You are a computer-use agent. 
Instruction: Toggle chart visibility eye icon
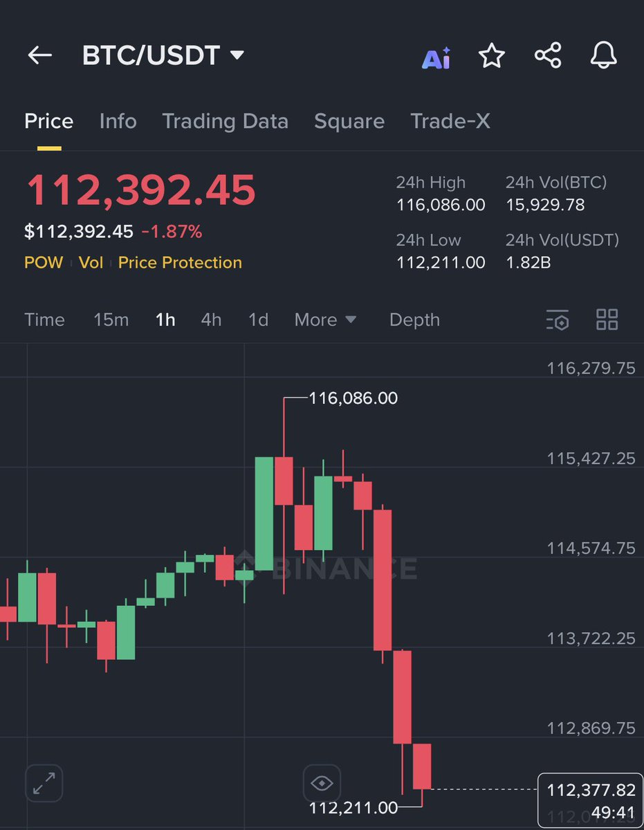coord(322,784)
